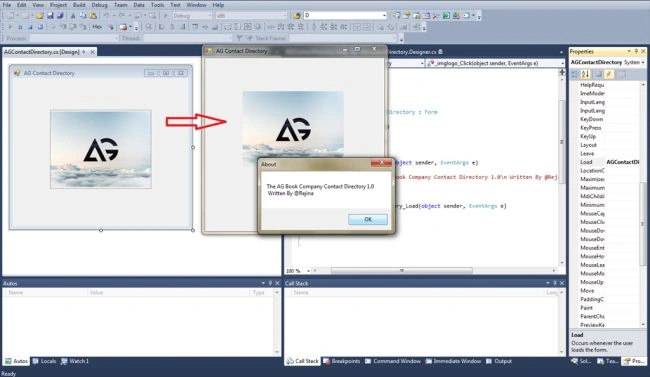Click OK in the About dialog

pyautogui.click(x=368, y=219)
